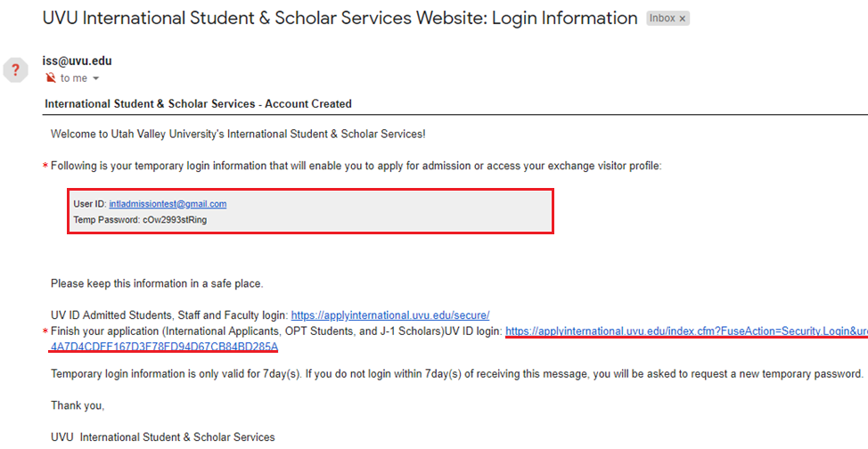Viewport: 868px width, 449px height.
Task: Open the intladmissiontest@gmail.com User ID link
Action: pyautogui.click(x=174, y=204)
